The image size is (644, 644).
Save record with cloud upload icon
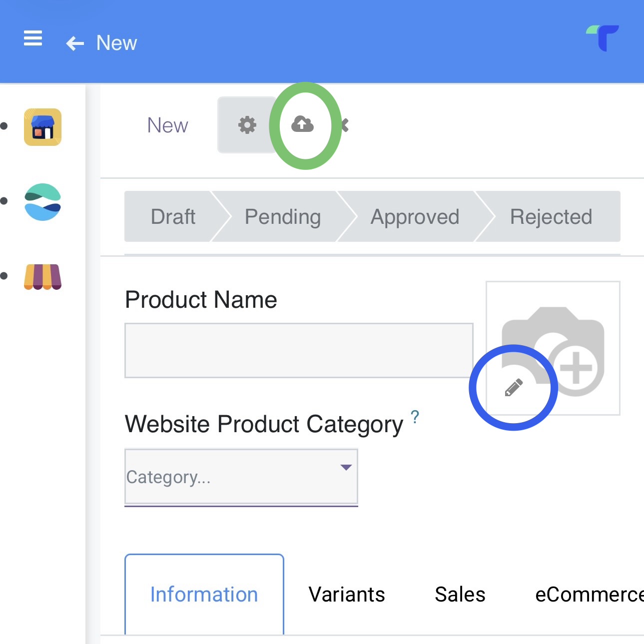point(303,124)
